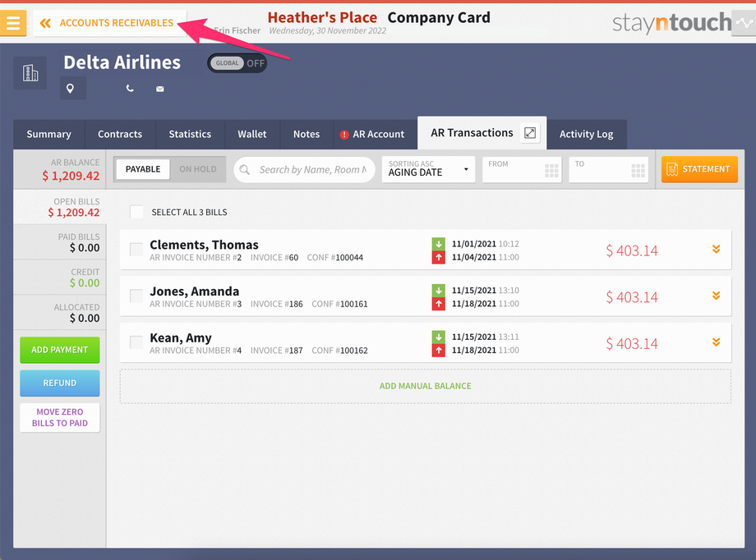Image resolution: width=756 pixels, height=560 pixels.
Task: Click the Clements departure red arrow icon
Action: click(x=438, y=257)
